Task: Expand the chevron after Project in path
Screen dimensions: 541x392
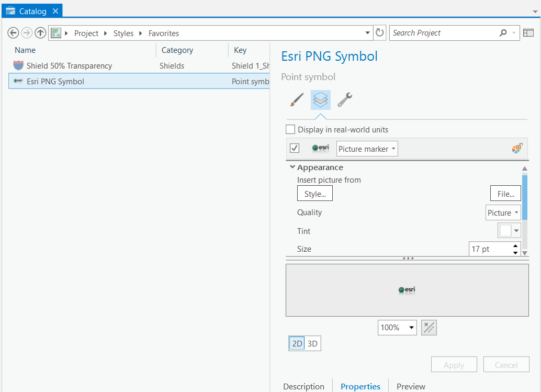Action: 106,33
